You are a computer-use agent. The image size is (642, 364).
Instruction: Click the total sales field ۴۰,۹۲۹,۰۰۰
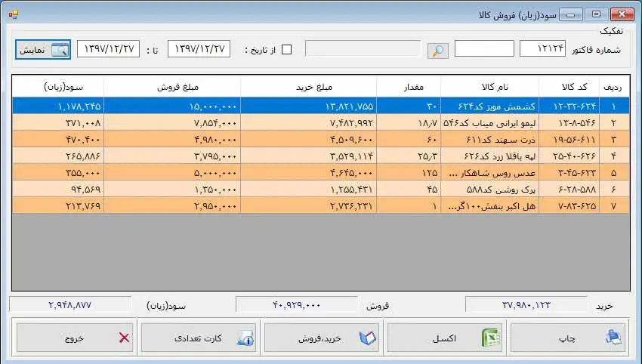tap(296, 305)
